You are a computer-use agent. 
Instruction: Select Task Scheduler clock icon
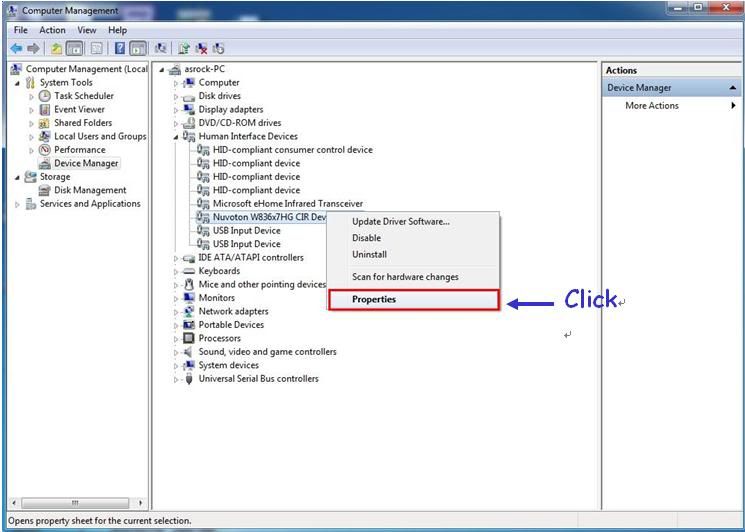[44, 96]
